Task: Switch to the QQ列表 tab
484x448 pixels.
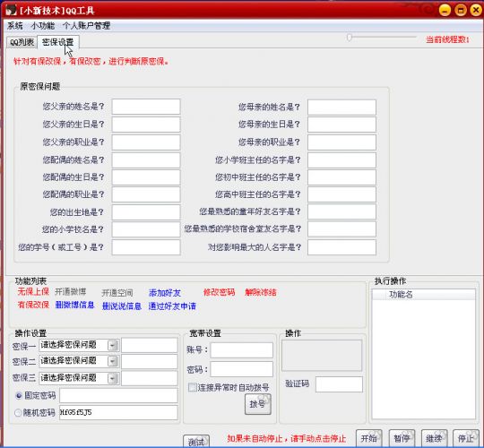Action: click(x=22, y=42)
